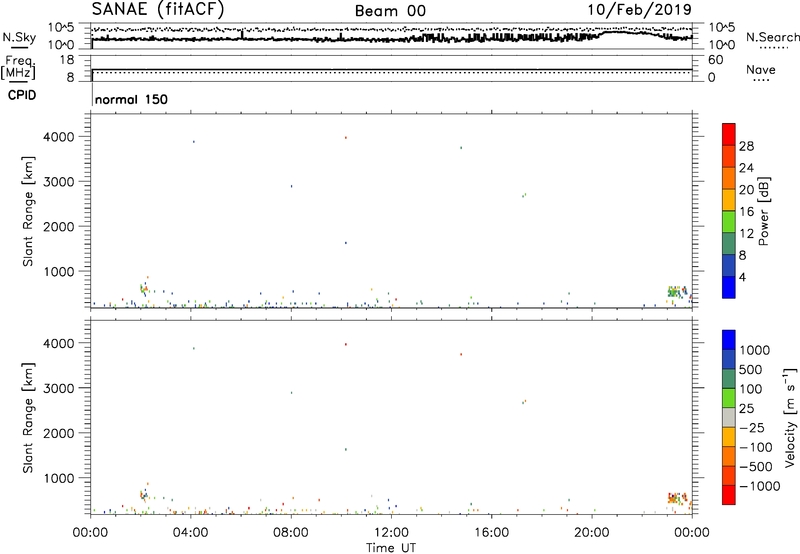Click the '20:00' time axis label
The width and height of the screenshot is (800, 554).
pos(591,533)
